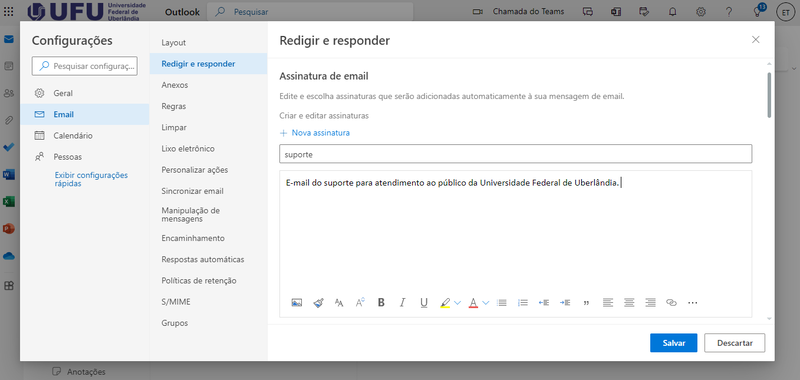Image resolution: width=800 pixels, height=380 pixels.
Task: Open Manipulação de mensagens section
Action: click(x=208, y=215)
